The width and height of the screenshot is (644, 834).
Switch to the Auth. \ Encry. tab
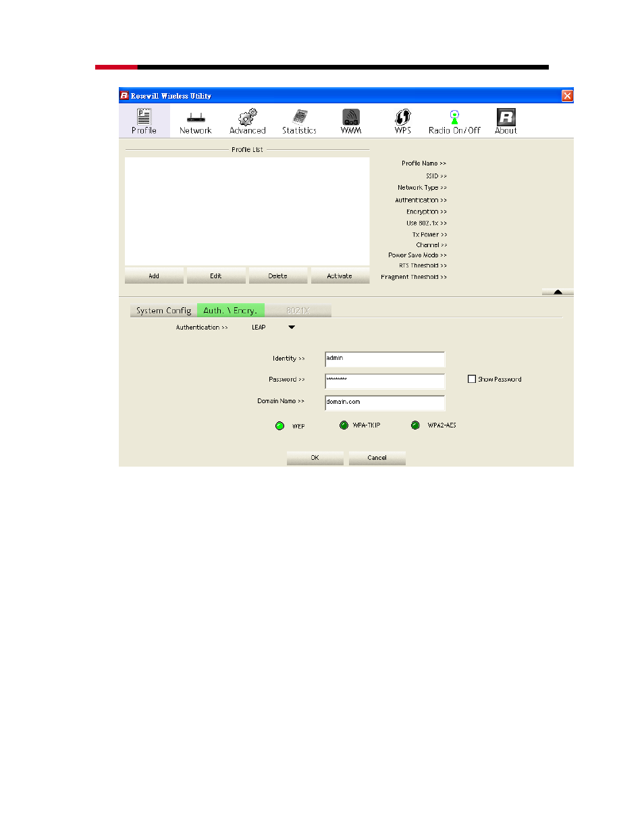(230, 311)
